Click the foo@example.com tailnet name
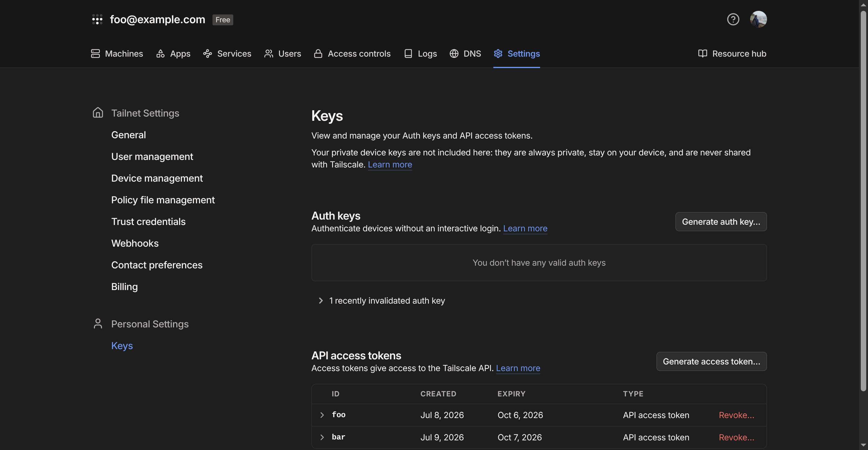Screen dimensions: 868x450 (157, 19)
